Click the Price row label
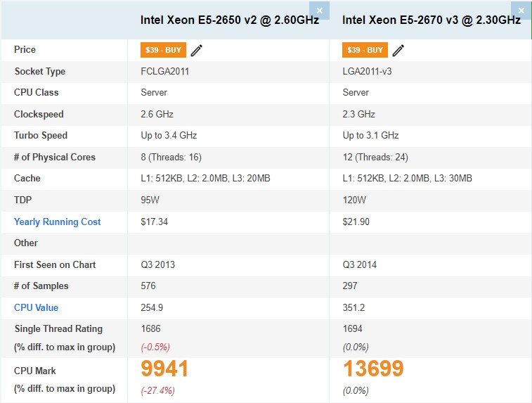 click(x=25, y=49)
